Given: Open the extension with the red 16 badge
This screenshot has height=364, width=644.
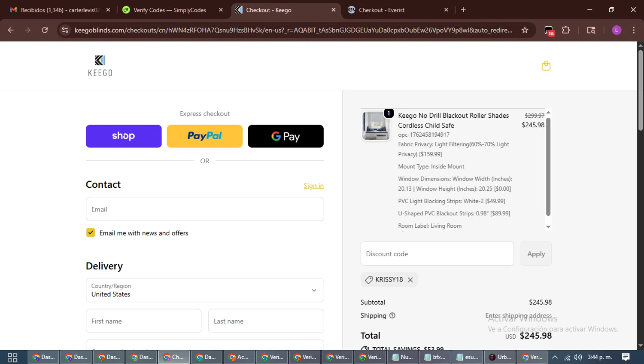Looking at the screenshot, I should tap(549, 31).
